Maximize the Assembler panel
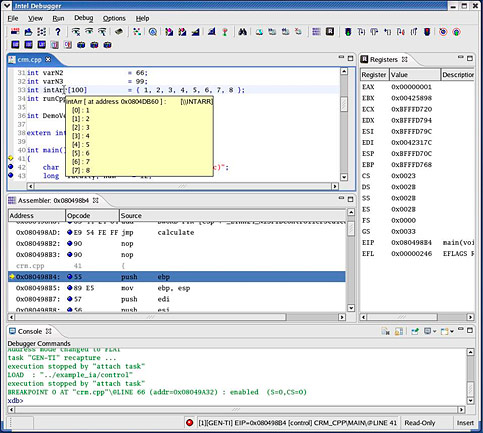Screen dimensions: 483x433 point(350,199)
